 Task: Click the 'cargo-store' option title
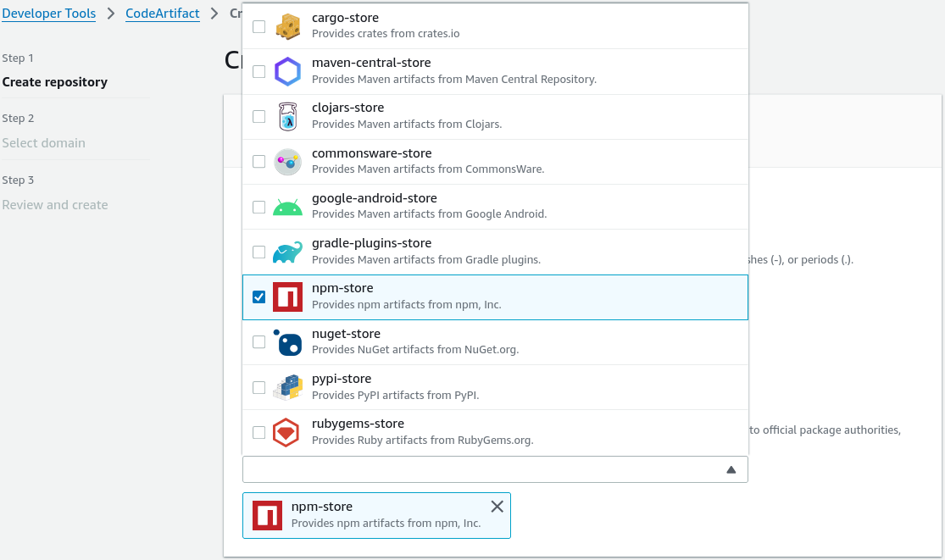[345, 18]
